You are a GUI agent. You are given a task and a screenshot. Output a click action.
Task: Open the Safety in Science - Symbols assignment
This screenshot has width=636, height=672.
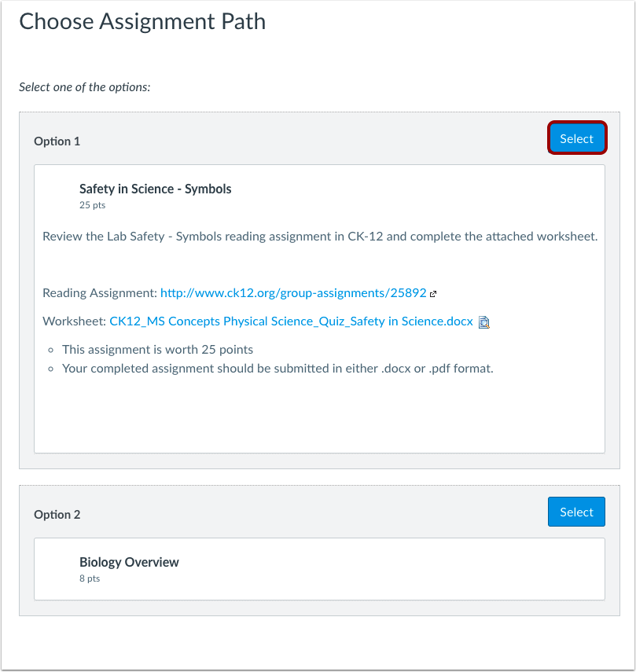pyautogui.click(x=155, y=189)
